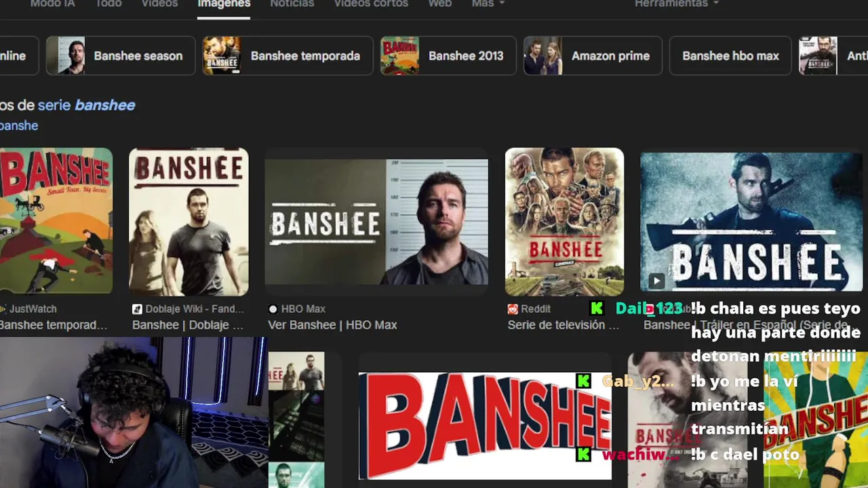Click the JustWatch source label
Image resolution: width=868 pixels, height=488 pixels.
(x=33, y=308)
